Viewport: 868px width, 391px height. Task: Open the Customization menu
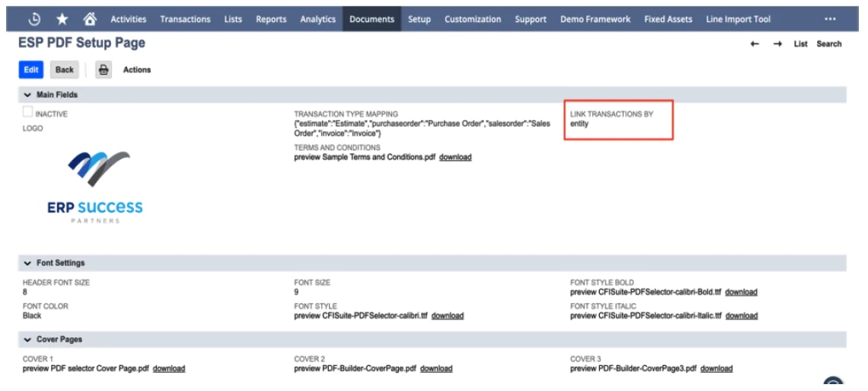point(473,19)
